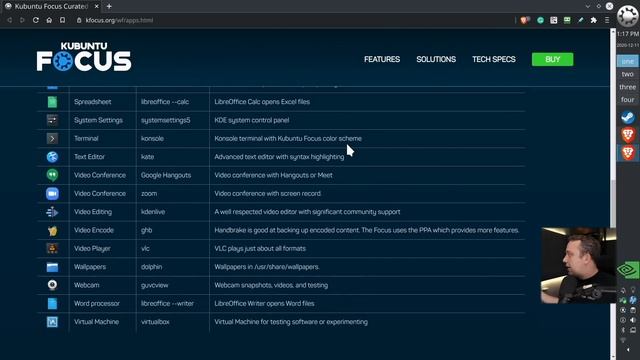Click the Virtual Machine row's virtualbox icon
The width and height of the screenshot is (640, 360).
coord(52,322)
